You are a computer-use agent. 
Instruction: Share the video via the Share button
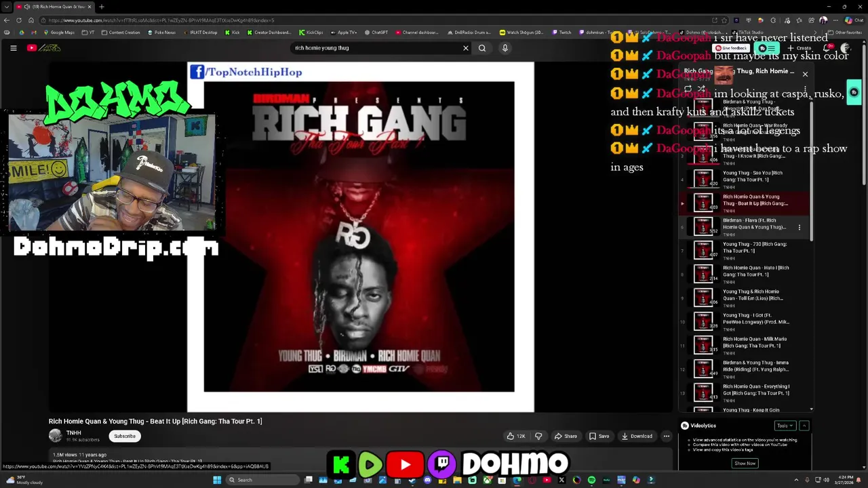(x=566, y=436)
